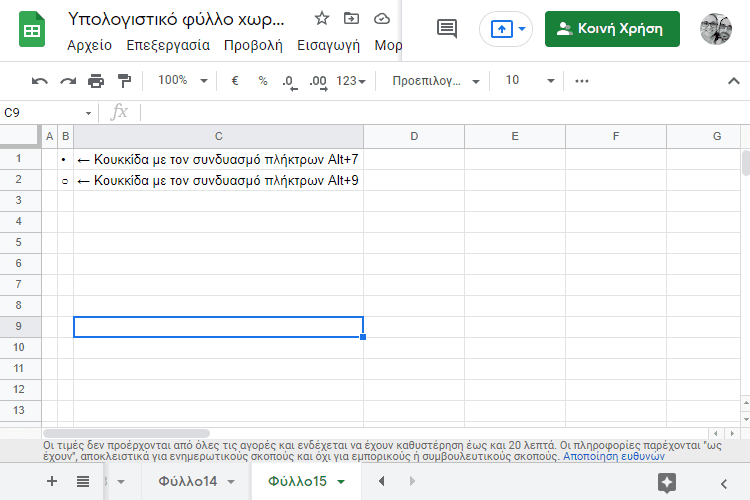Open the Αρχείο menu
Screen dimensions: 750x500
pos(89,45)
